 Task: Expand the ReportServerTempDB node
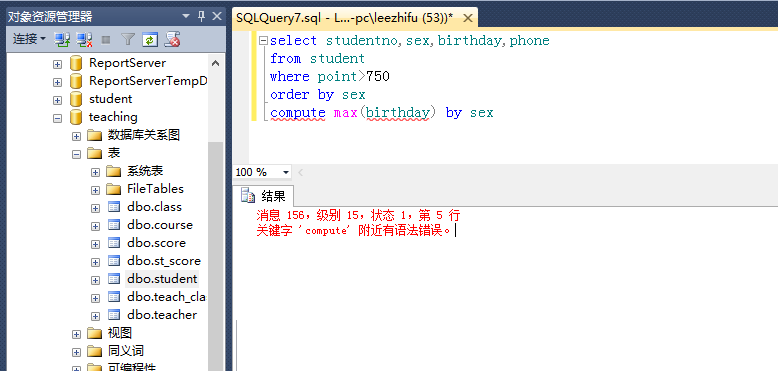(58, 82)
